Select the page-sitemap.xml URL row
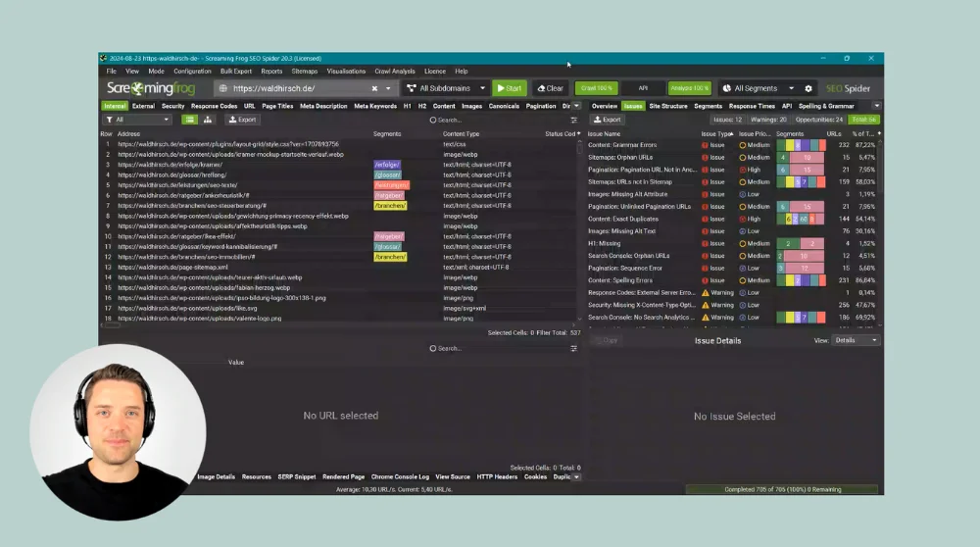Image resolution: width=980 pixels, height=547 pixels. (338, 268)
